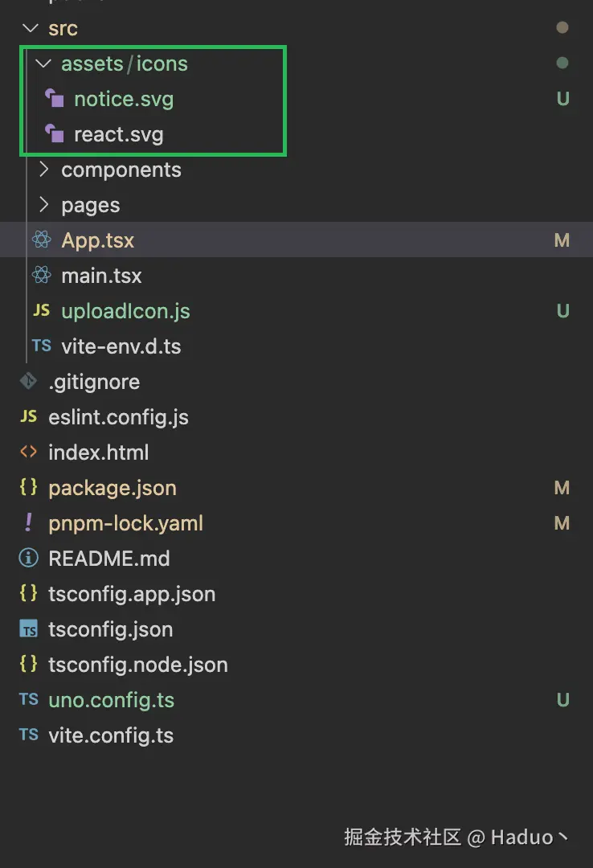Open the vite.config.ts file
Image resolution: width=593 pixels, height=868 pixels.
click(x=111, y=735)
